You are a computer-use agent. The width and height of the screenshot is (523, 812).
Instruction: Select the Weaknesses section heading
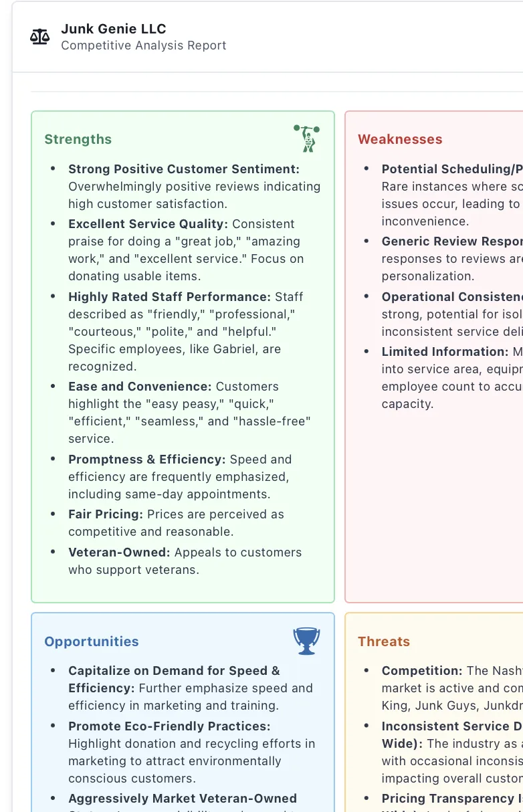(x=400, y=139)
